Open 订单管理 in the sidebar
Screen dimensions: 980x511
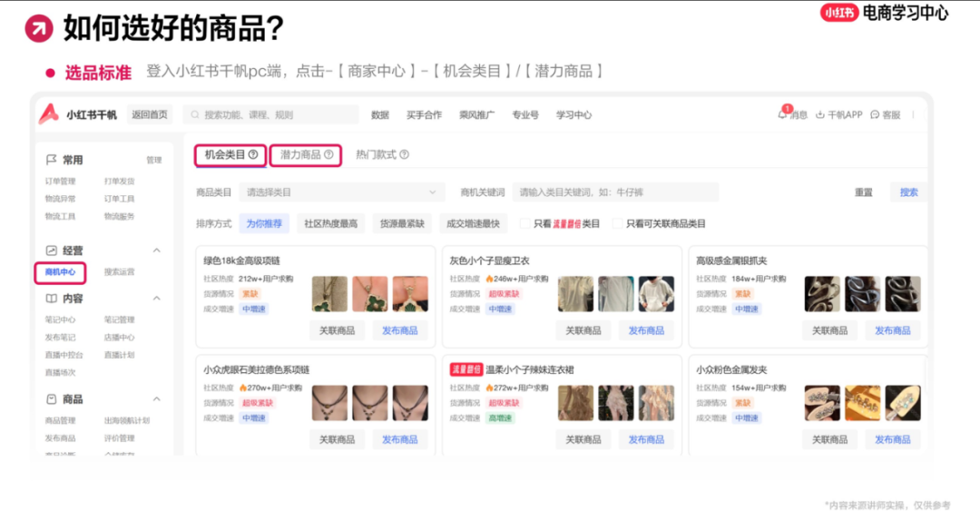60,182
